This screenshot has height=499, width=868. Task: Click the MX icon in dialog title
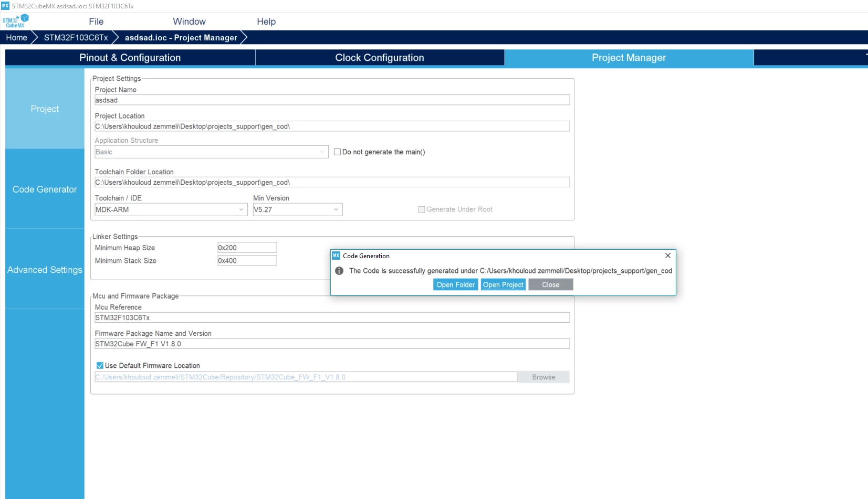pos(336,256)
